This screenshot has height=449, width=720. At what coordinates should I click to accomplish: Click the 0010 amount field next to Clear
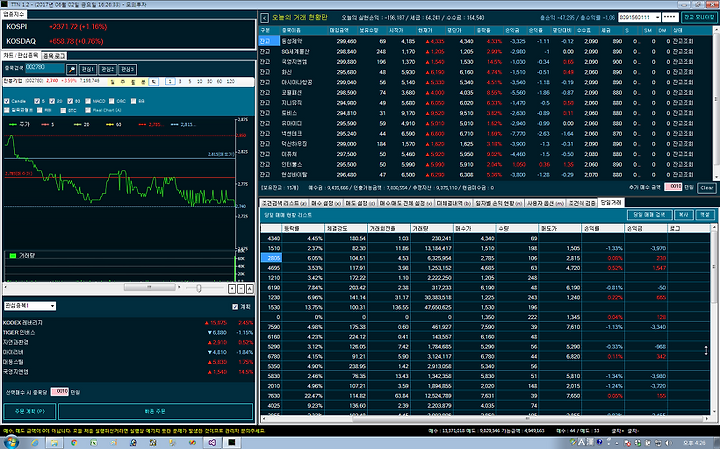(x=673, y=187)
